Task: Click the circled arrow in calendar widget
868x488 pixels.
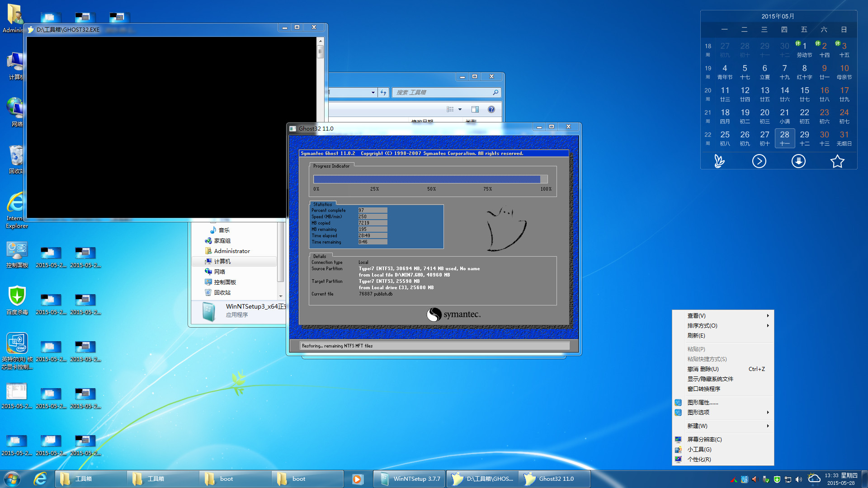Action: coord(759,161)
